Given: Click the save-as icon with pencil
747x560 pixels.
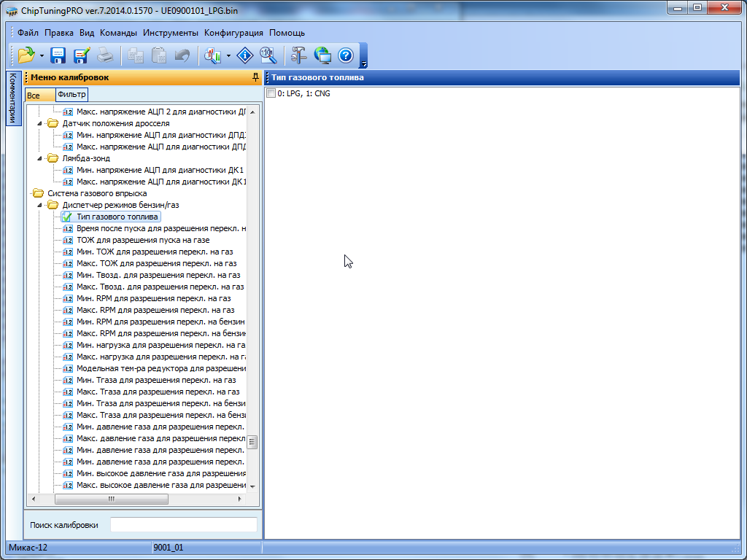Looking at the screenshot, I should [81, 55].
